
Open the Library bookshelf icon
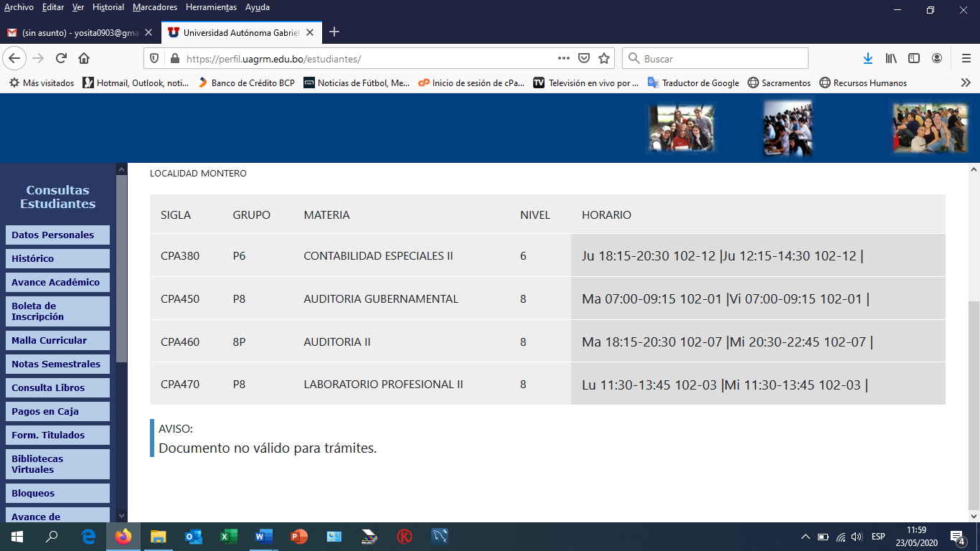point(891,59)
